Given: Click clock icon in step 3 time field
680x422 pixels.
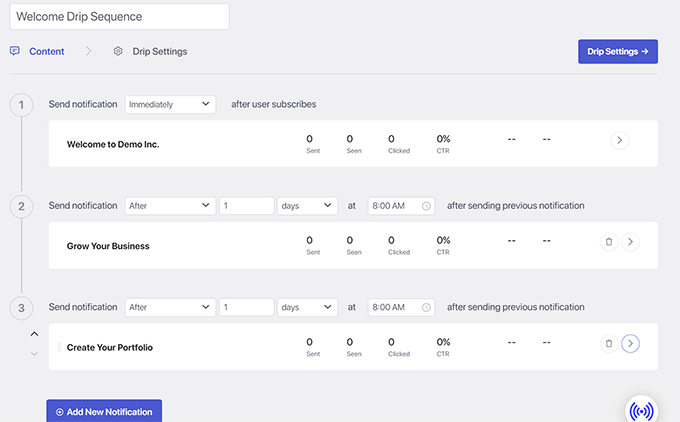Looking at the screenshot, I should (x=426, y=307).
